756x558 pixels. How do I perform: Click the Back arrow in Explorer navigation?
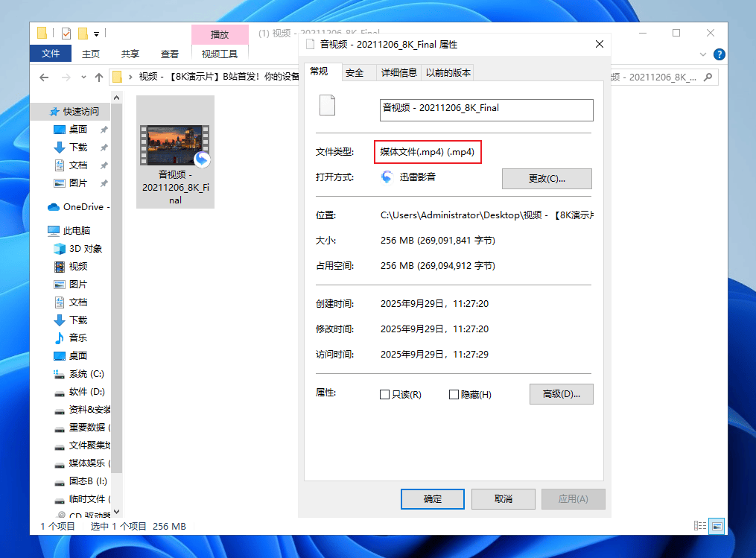click(x=44, y=77)
